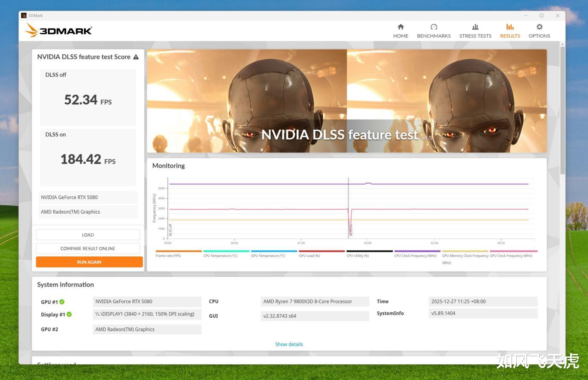Click the 02:00 tick label on the chart
The width and height of the screenshot is (588, 380).
(x=368, y=243)
